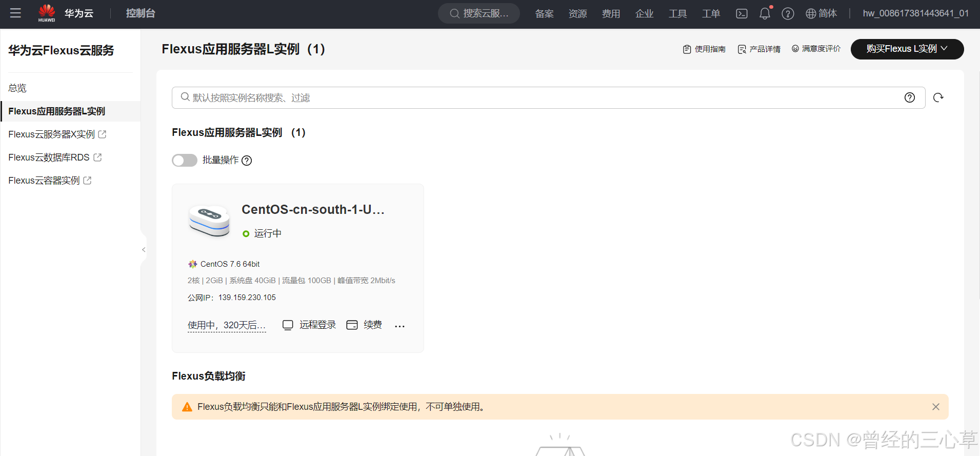Go to 控制台 console home
The height and width of the screenshot is (456, 980).
[141, 13]
